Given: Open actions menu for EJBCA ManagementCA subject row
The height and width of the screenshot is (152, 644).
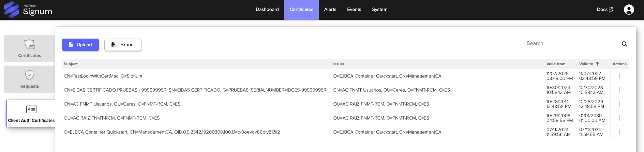Looking at the screenshot, I should 619,132.
